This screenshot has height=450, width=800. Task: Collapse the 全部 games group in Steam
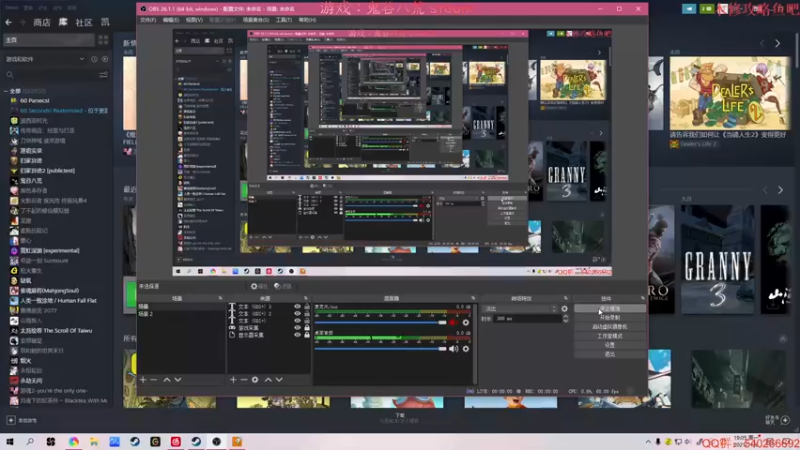pyautogui.click(x=6, y=91)
